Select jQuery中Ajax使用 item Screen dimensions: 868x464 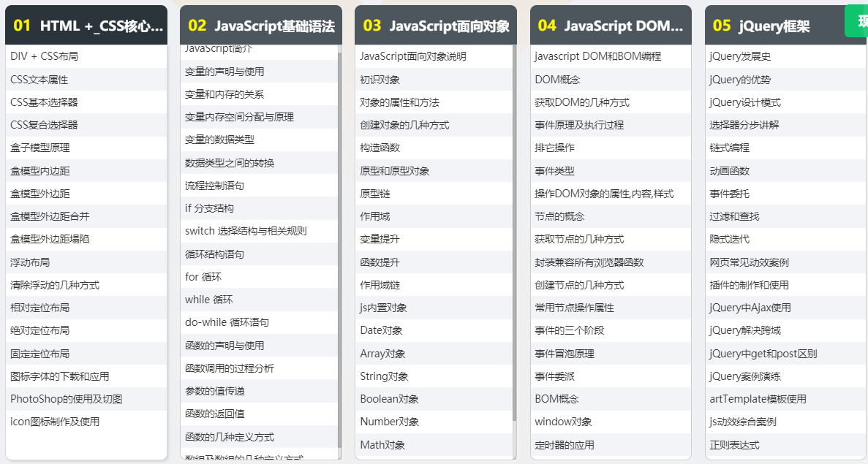(786, 308)
